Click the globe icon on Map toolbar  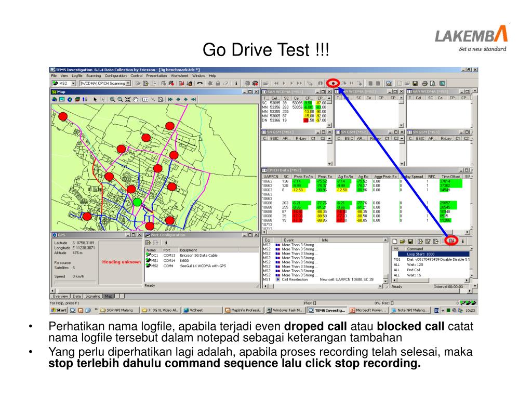[x=70, y=99]
